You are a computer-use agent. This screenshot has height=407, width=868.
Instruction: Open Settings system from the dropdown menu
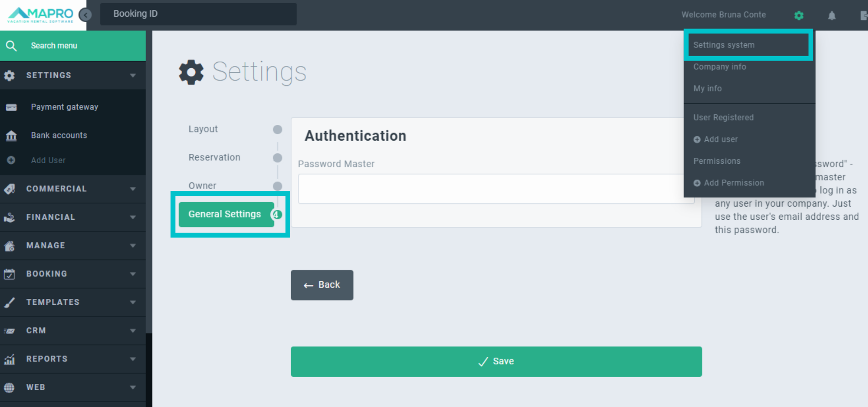point(724,45)
